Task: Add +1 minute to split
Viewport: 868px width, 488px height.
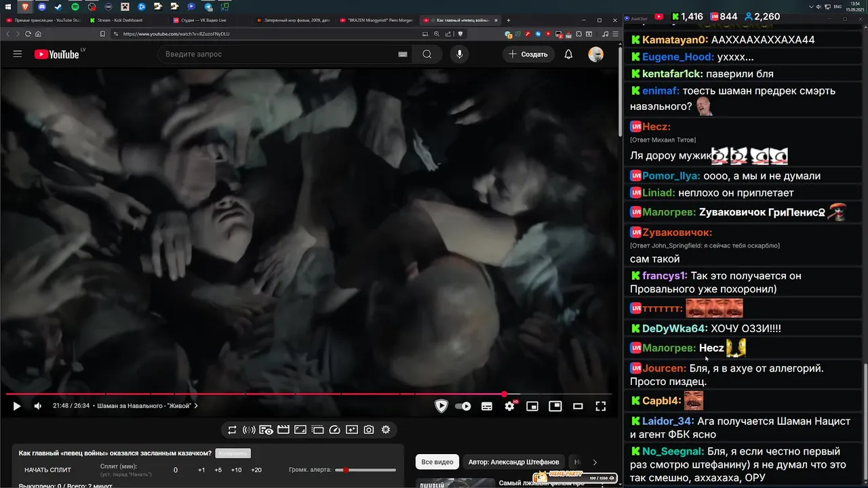Action: click(201, 470)
